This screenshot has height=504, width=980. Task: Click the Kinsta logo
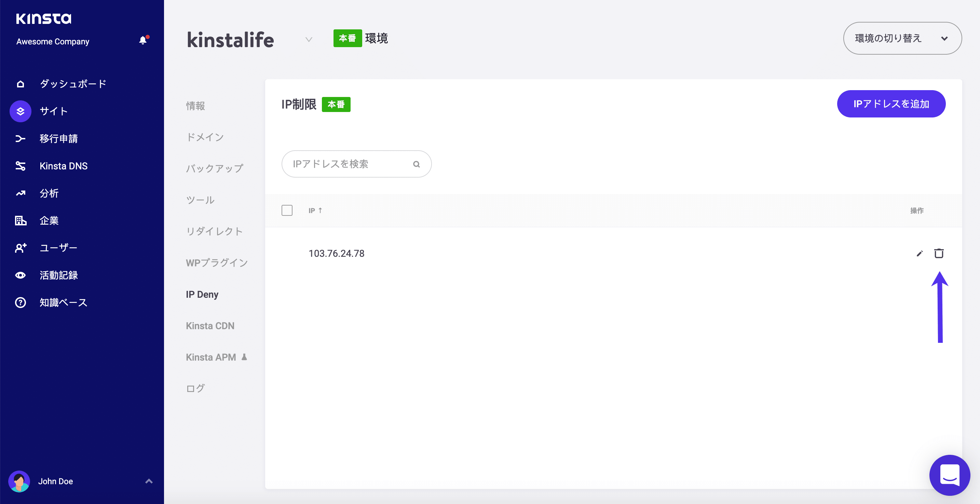pos(43,19)
